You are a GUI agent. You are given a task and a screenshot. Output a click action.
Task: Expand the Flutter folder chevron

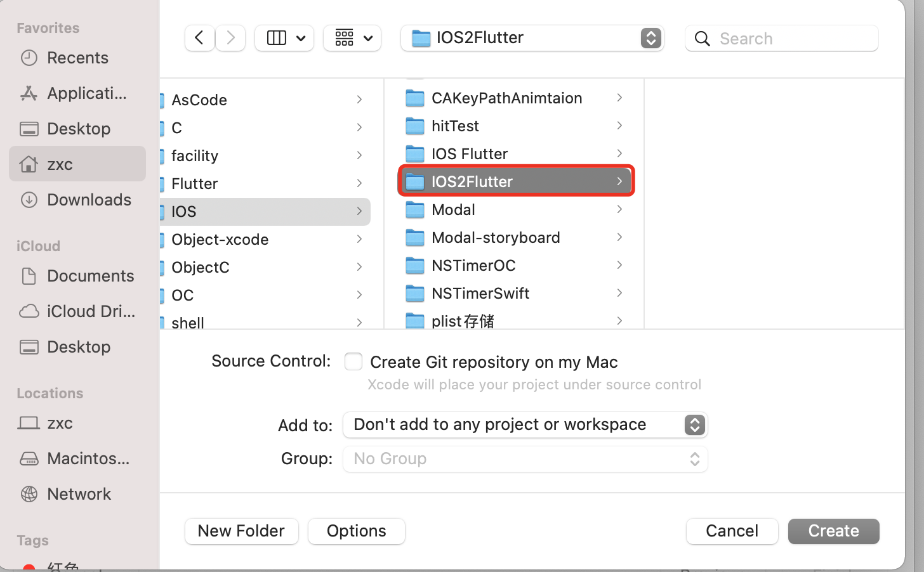click(360, 183)
